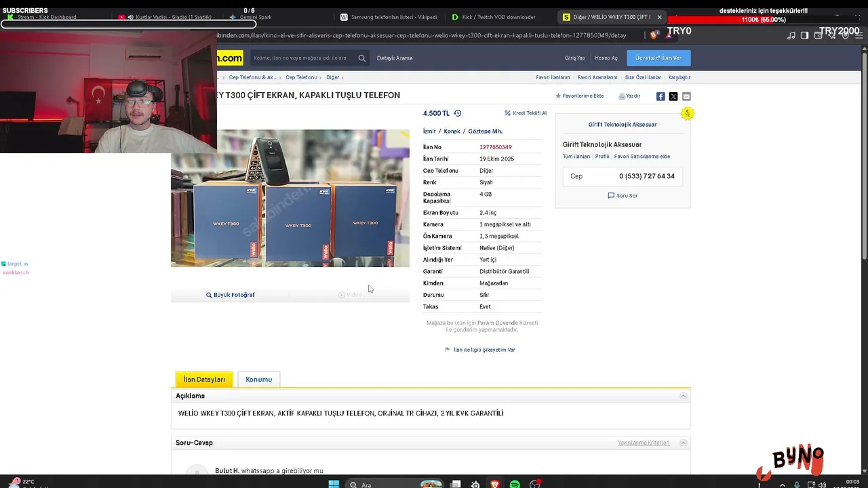Close the Diğer / WELİO WKEY T300 tab

click(659, 17)
